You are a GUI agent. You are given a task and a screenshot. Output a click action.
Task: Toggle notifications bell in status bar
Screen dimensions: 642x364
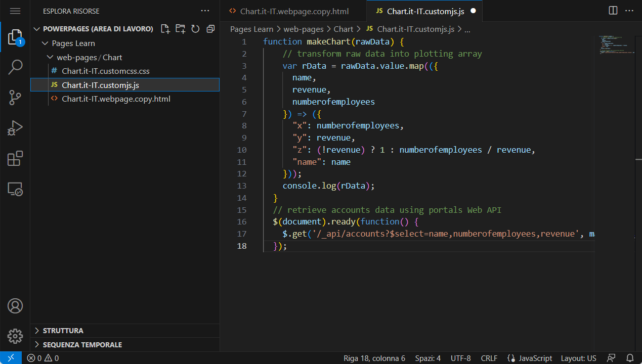point(630,358)
